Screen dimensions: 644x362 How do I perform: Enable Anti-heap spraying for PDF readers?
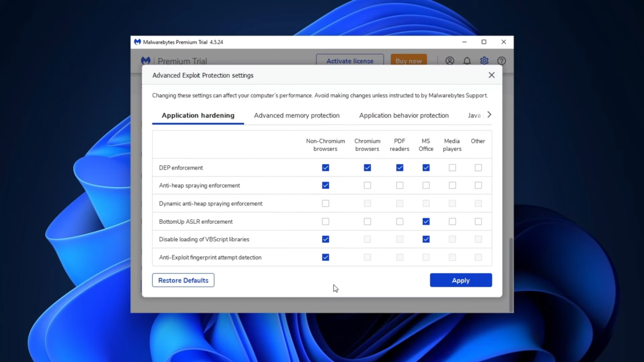coord(399,185)
